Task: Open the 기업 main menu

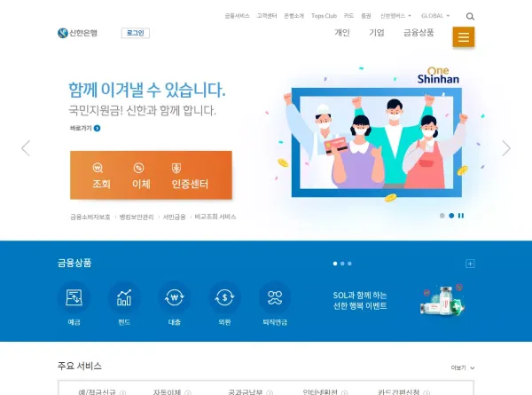Action: (377, 33)
